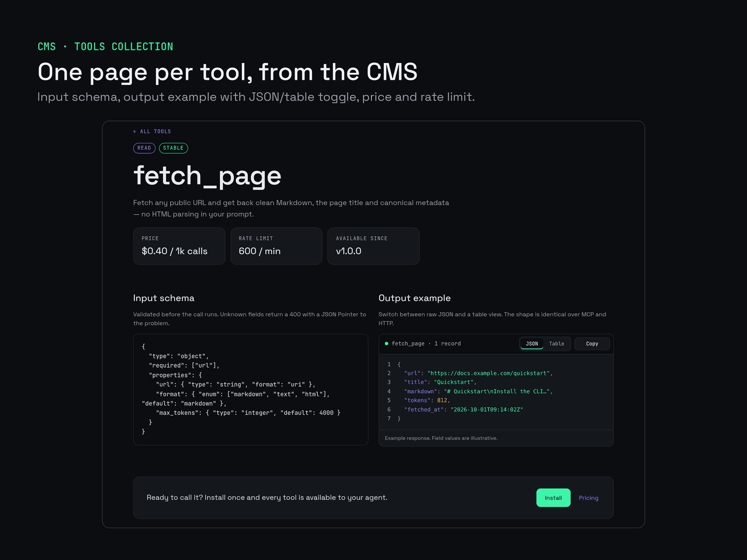Click the READ badge

[x=144, y=148]
